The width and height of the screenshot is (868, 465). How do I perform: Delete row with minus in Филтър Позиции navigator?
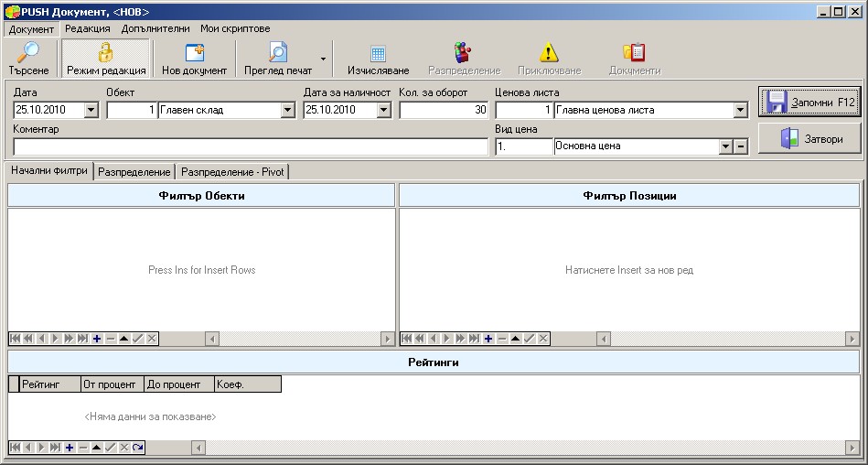(502, 338)
